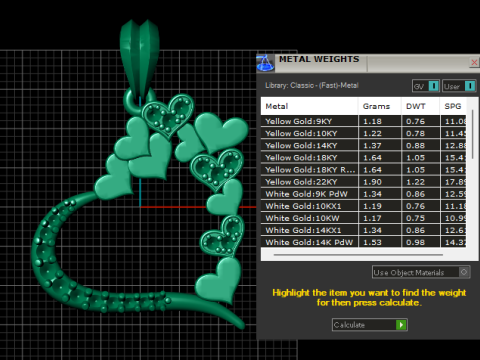Select the White Gold:14K PdW row

point(363,242)
